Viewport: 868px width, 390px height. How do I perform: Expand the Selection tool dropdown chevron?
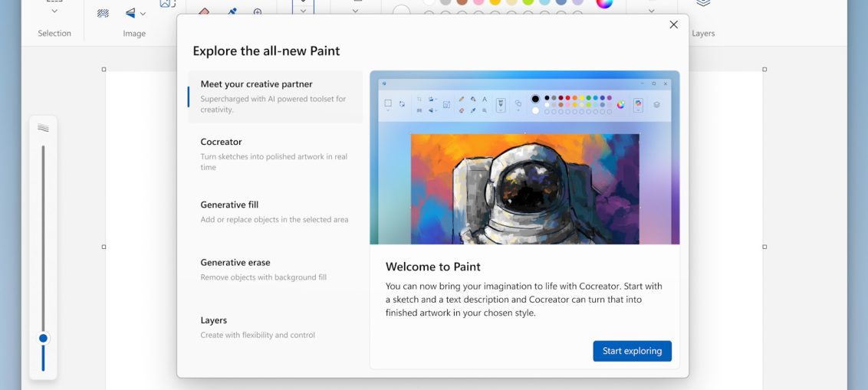pos(54,11)
